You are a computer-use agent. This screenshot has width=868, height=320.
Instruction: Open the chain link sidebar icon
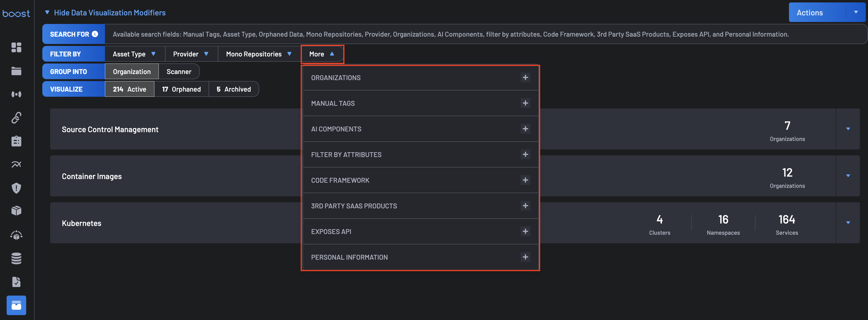[x=16, y=118]
